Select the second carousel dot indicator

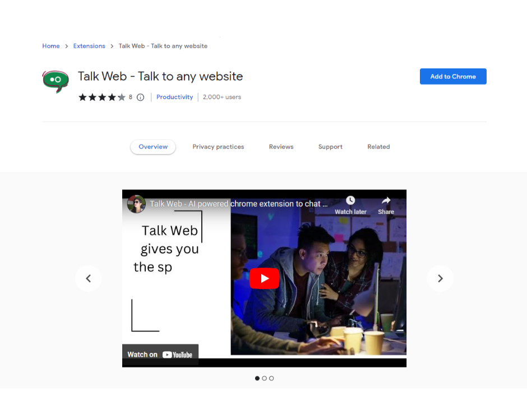click(264, 379)
